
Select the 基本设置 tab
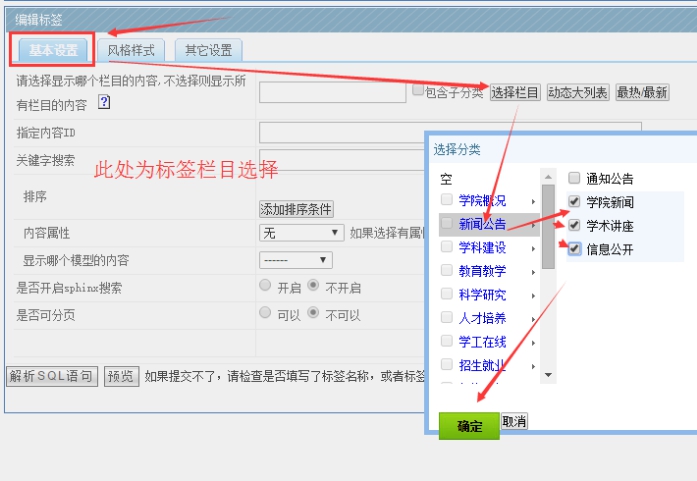point(52,49)
